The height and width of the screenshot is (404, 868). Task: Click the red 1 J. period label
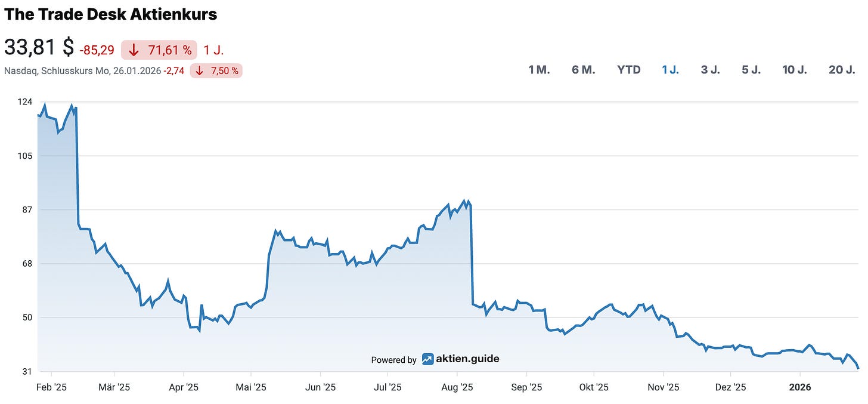(213, 50)
